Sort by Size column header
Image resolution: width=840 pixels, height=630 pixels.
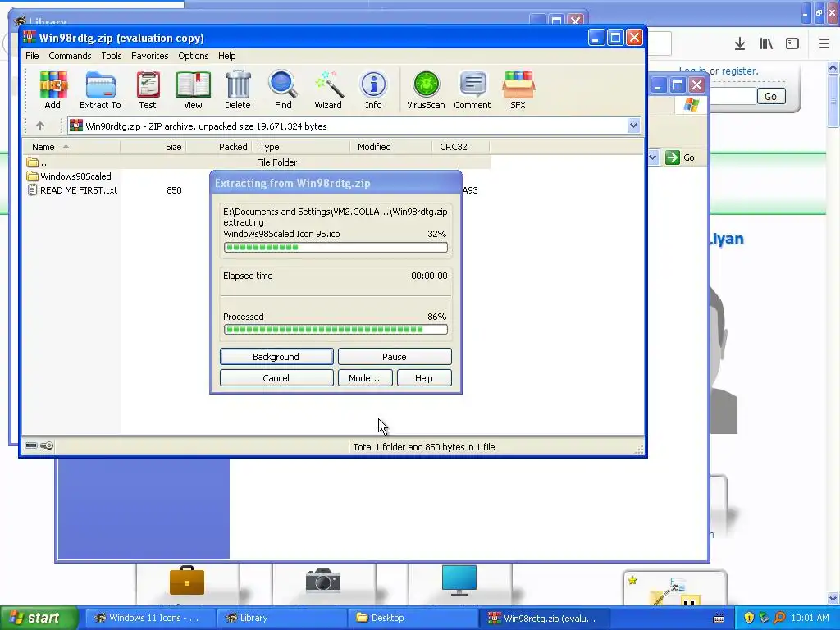click(153, 147)
